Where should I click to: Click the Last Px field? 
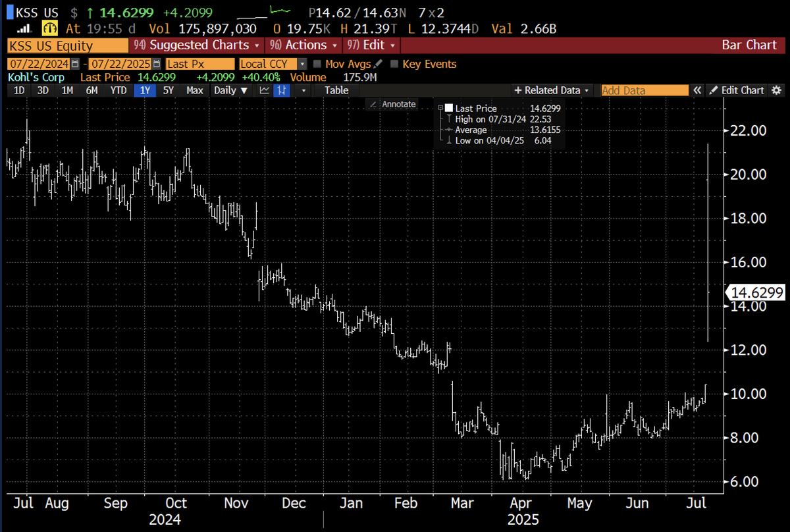(x=199, y=65)
